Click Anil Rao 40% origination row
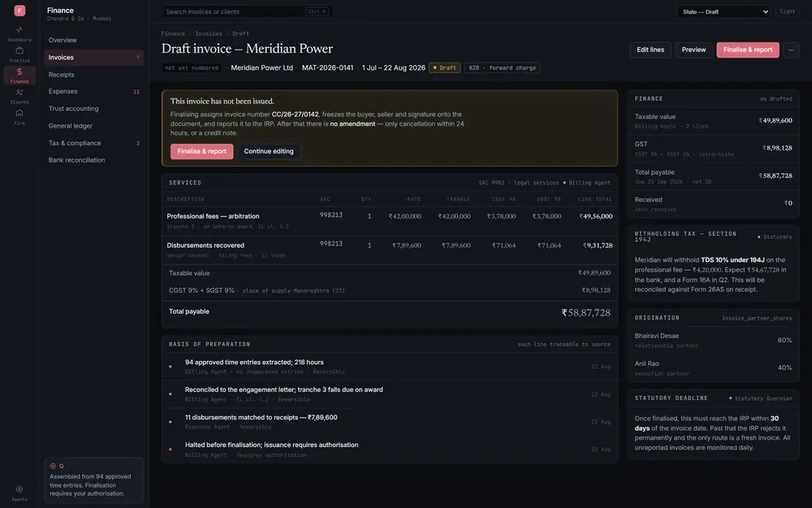This screenshot has width=812, height=508. (x=713, y=368)
